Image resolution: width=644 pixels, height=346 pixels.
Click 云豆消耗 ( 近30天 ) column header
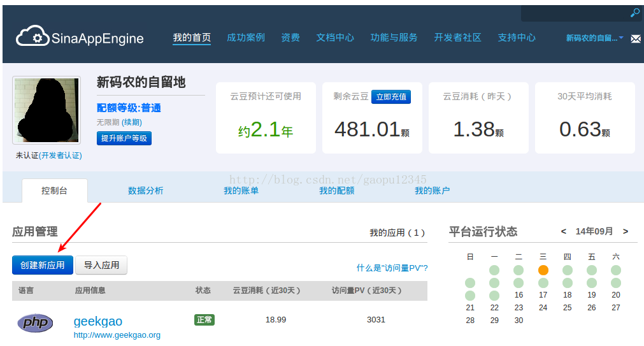point(266,291)
